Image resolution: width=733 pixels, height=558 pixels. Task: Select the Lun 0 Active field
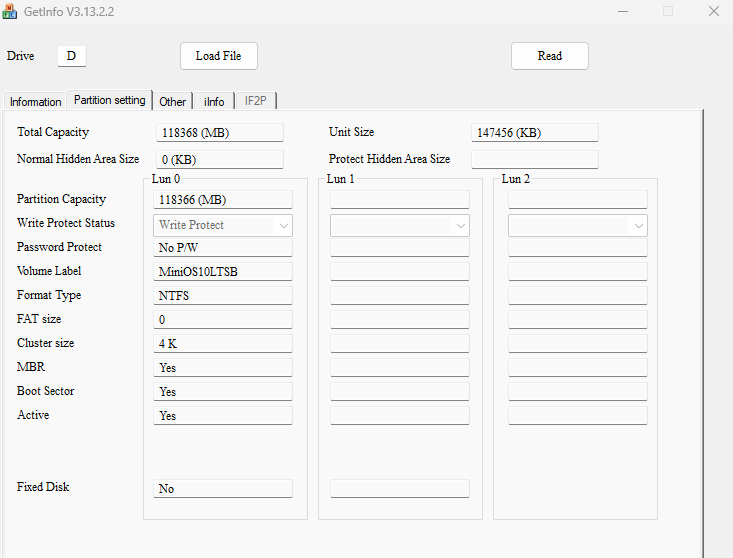223,415
